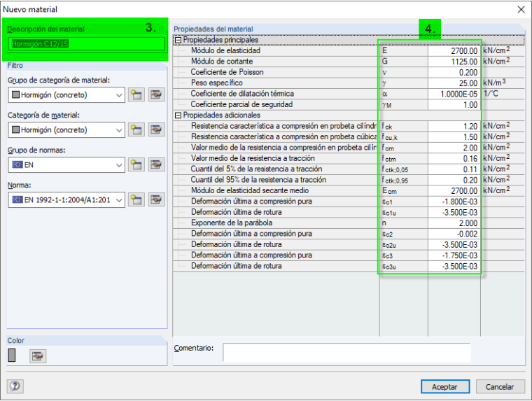532x401 pixels.
Task: Click new-entry icon beside Categoría de material
Action: click(x=136, y=129)
